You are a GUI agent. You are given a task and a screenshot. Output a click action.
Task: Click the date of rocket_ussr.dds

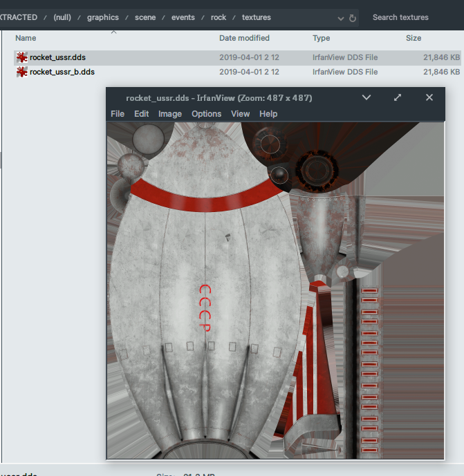(249, 57)
